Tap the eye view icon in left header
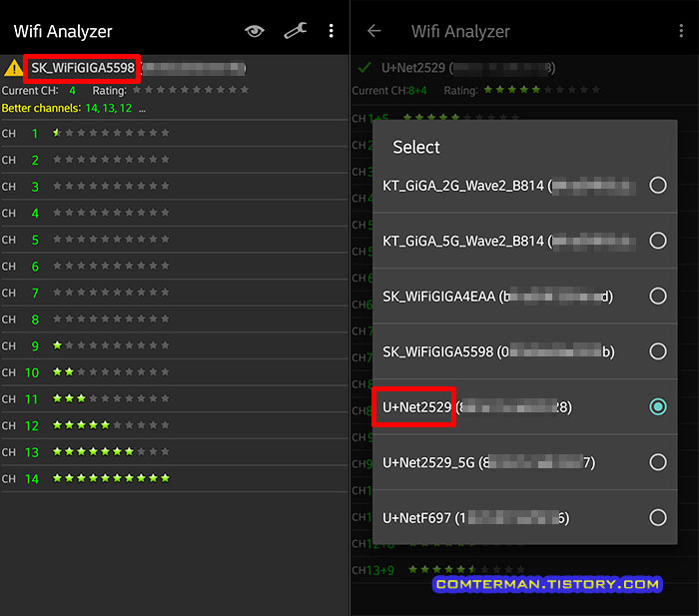Image resolution: width=699 pixels, height=616 pixels. coord(254,31)
